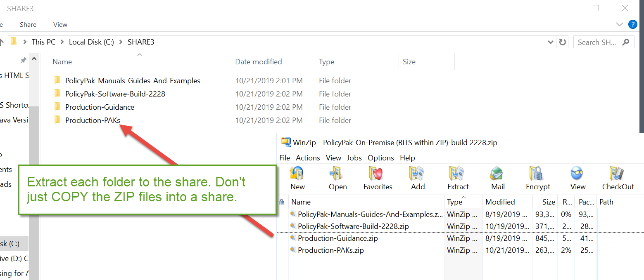Viewport: 644px width, 280px height.
Task: Open the WinZip Jobs menu
Action: click(354, 158)
